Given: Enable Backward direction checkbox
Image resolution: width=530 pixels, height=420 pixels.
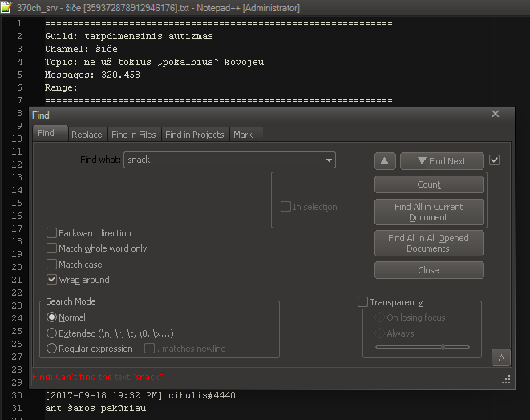Looking at the screenshot, I should [x=52, y=233].
